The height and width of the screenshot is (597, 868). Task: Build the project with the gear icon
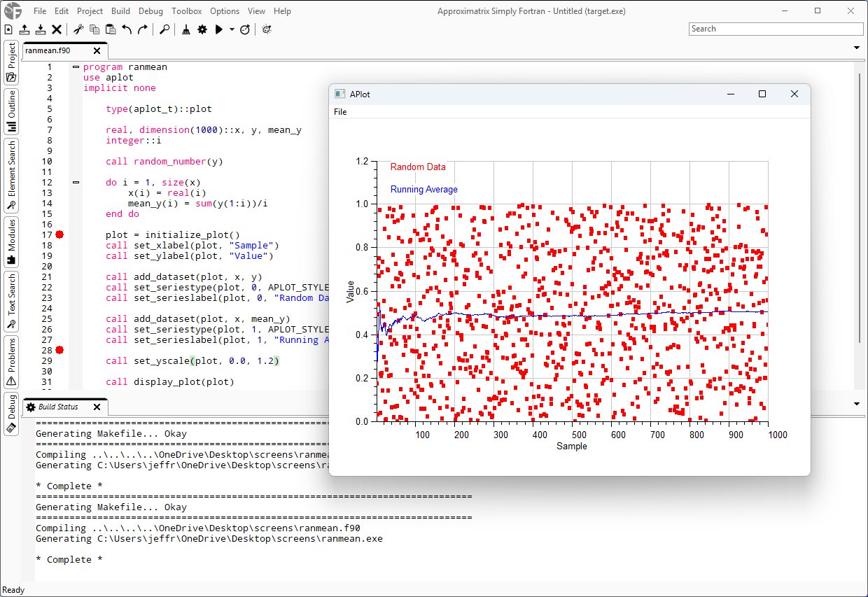(202, 29)
